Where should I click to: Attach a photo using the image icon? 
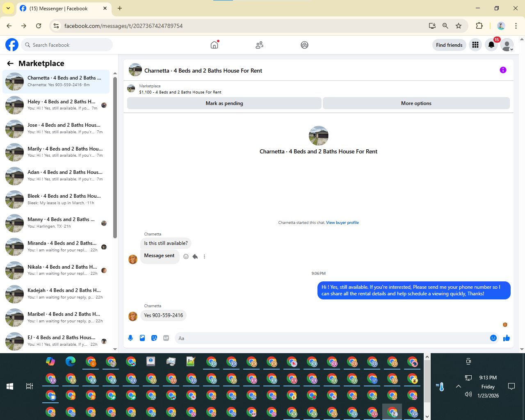pyautogui.click(x=142, y=338)
